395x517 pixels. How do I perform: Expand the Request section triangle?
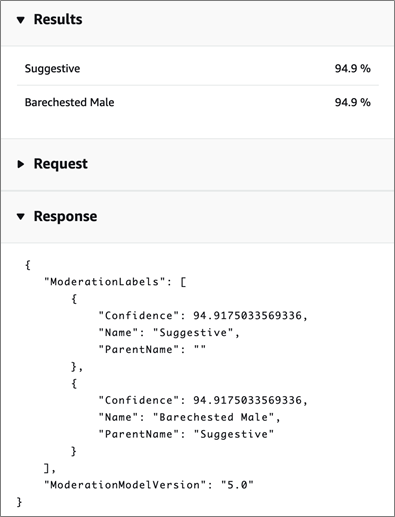(x=21, y=164)
